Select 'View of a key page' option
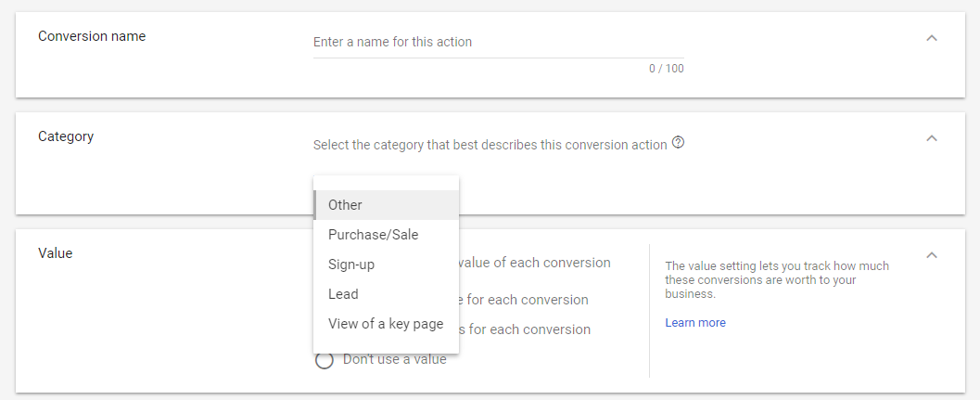The image size is (980, 400). pos(387,324)
